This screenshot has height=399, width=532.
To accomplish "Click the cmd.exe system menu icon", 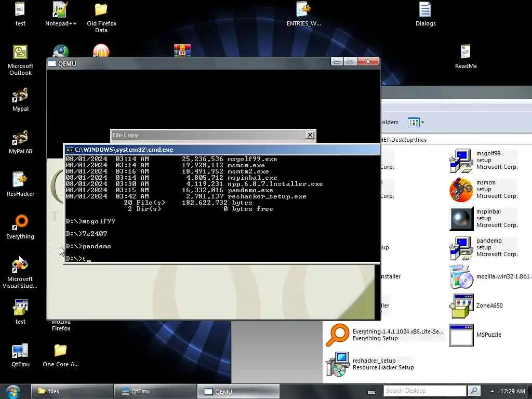I will coord(70,150).
